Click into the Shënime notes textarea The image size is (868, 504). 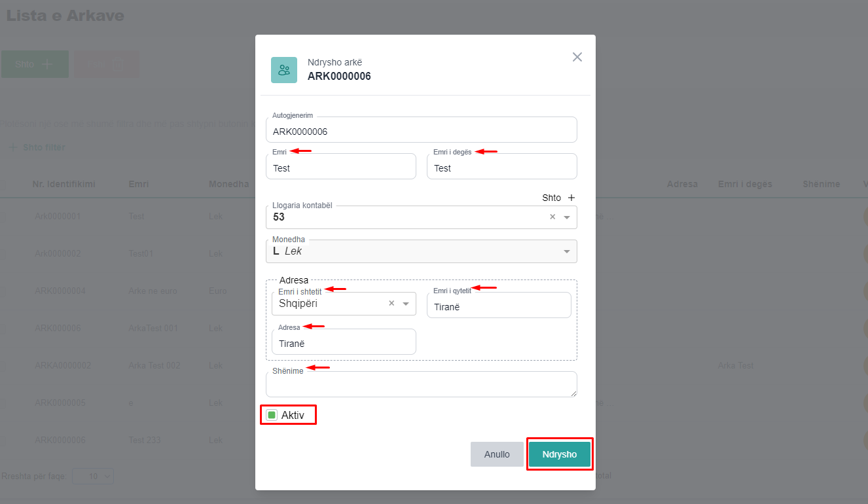[421, 385]
